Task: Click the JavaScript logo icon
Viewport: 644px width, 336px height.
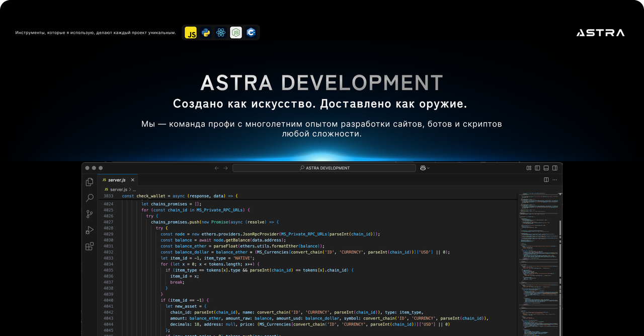Action: click(x=191, y=33)
